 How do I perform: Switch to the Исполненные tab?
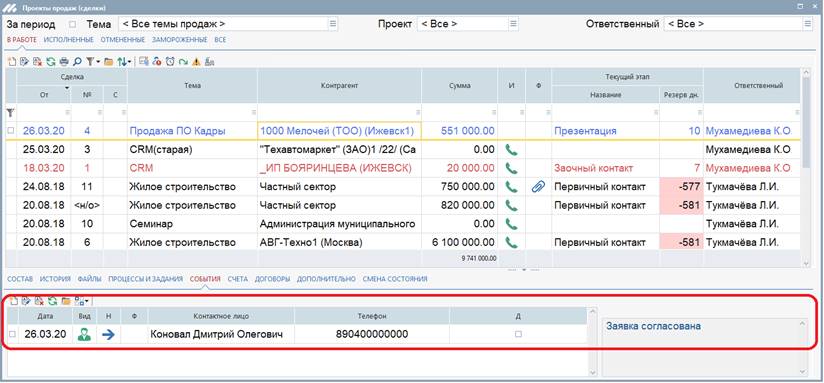68,40
